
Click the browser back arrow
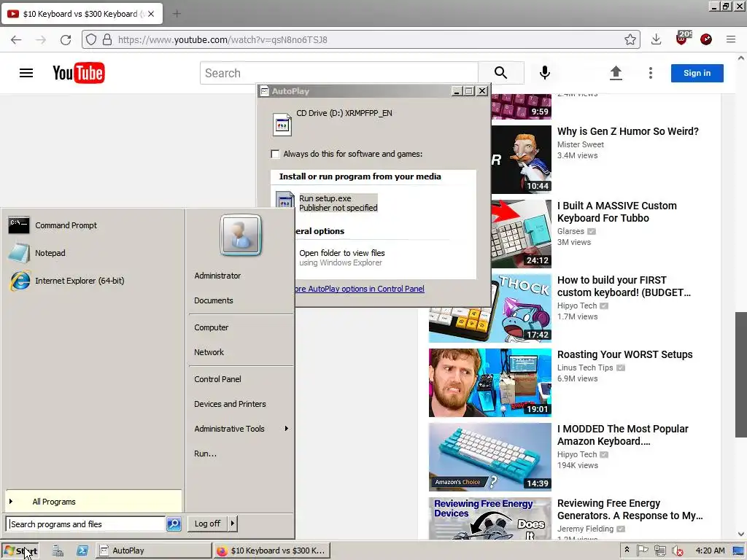coord(16,39)
